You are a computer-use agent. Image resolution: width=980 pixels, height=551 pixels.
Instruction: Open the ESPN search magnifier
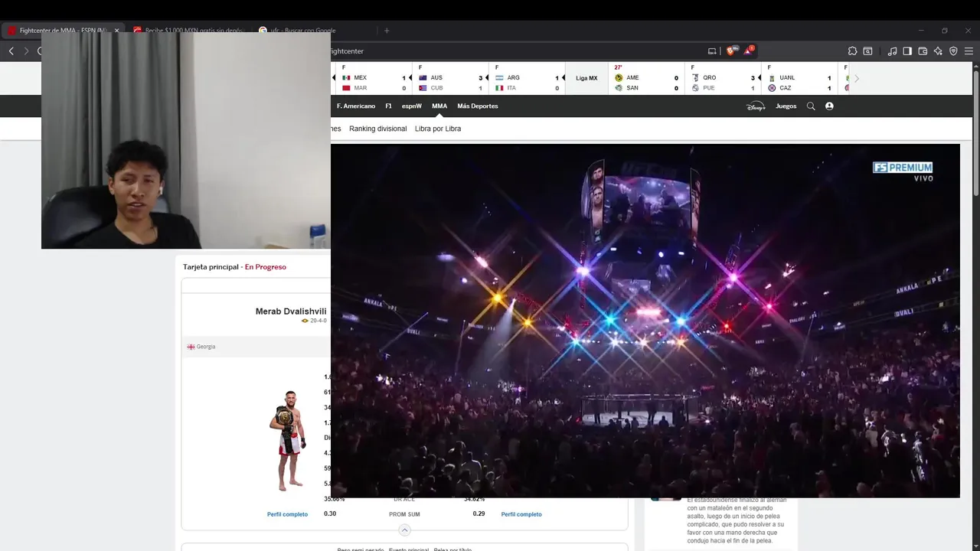(811, 106)
